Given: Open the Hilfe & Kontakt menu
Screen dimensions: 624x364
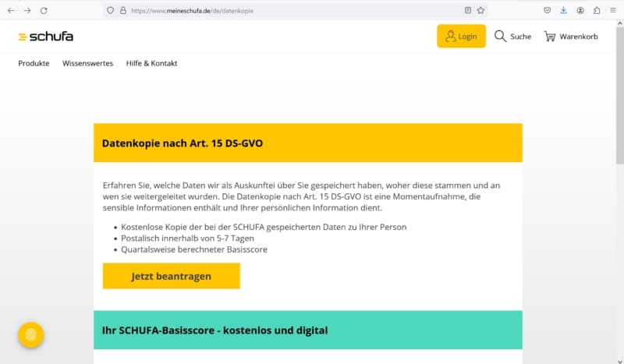Looking at the screenshot, I should coord(151,63).
